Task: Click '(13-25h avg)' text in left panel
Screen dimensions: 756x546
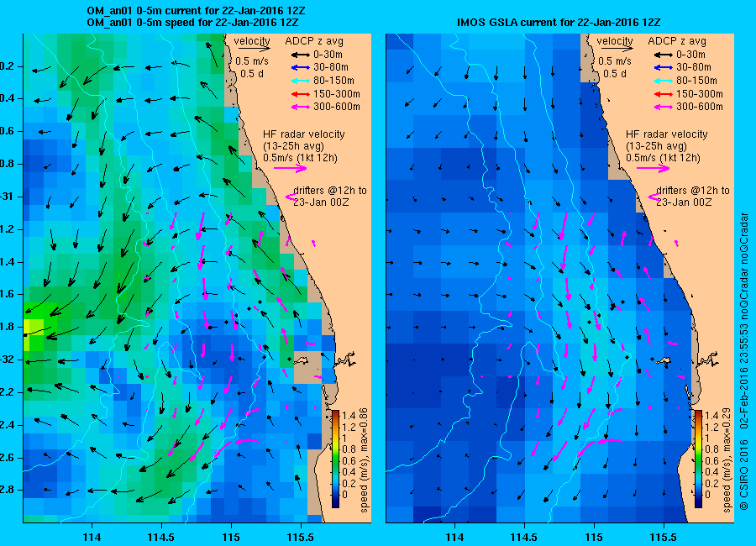Action: pyautogui.click(x=293, y=145)
